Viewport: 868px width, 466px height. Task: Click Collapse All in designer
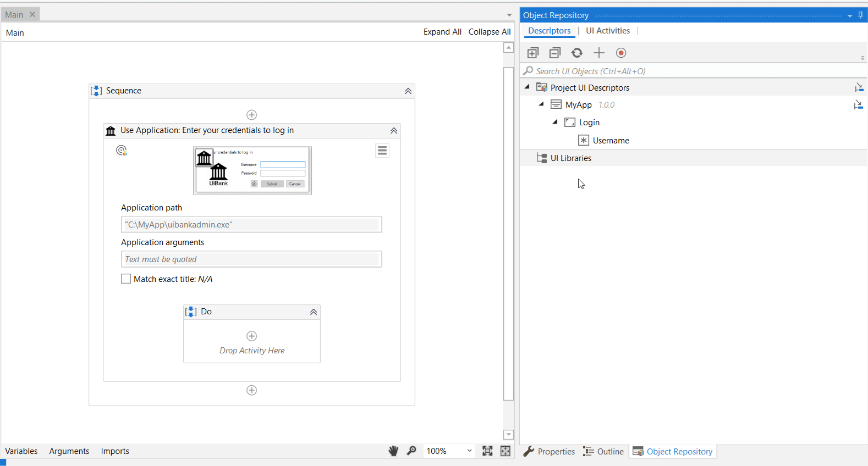[490, 32]
